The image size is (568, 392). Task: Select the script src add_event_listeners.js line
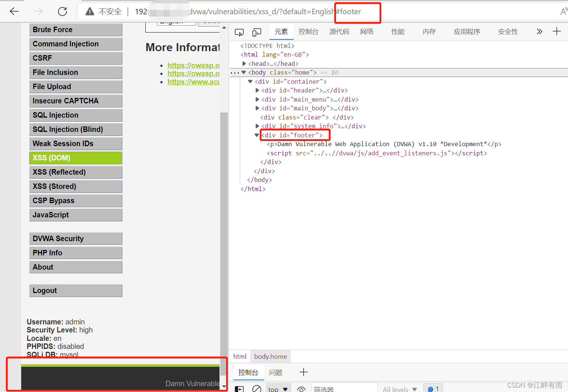tap(377, 153)
